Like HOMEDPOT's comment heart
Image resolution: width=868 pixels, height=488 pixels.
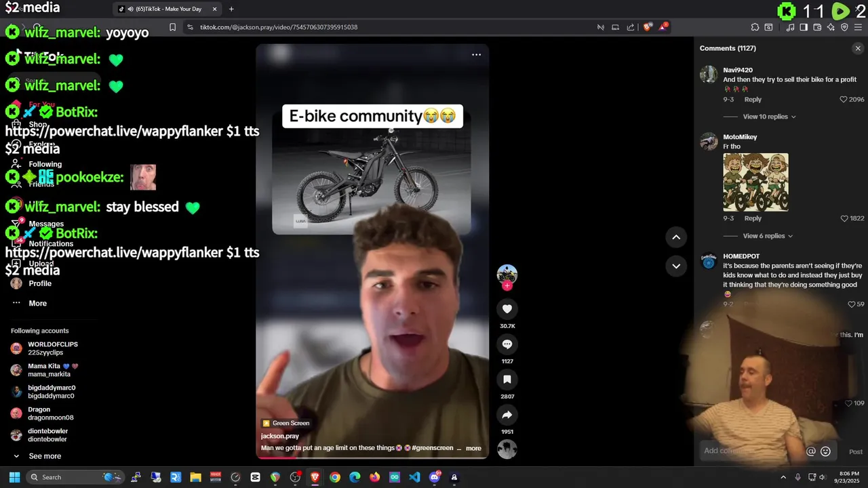pos(852,304)
